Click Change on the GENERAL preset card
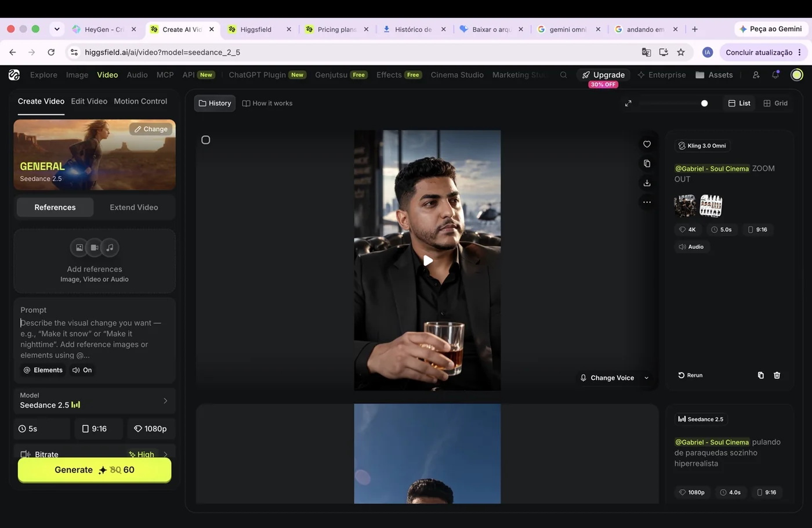812x528 pixels. click(x=151, y=129)
